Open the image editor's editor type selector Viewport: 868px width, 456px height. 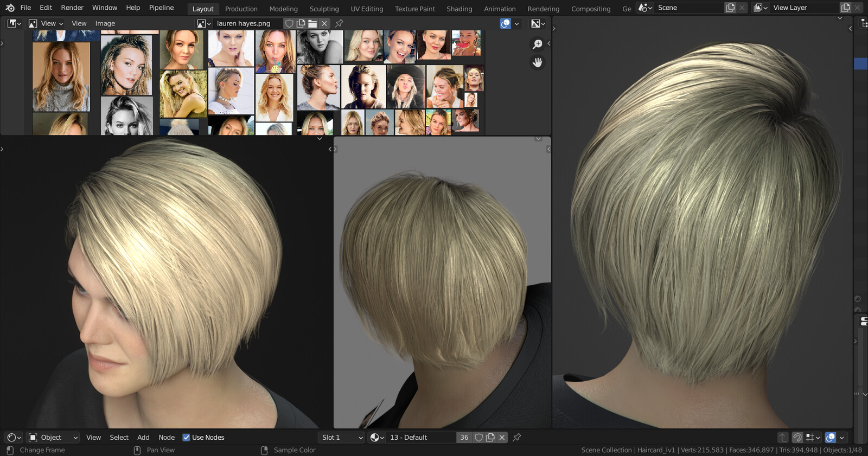coord(14,23)
